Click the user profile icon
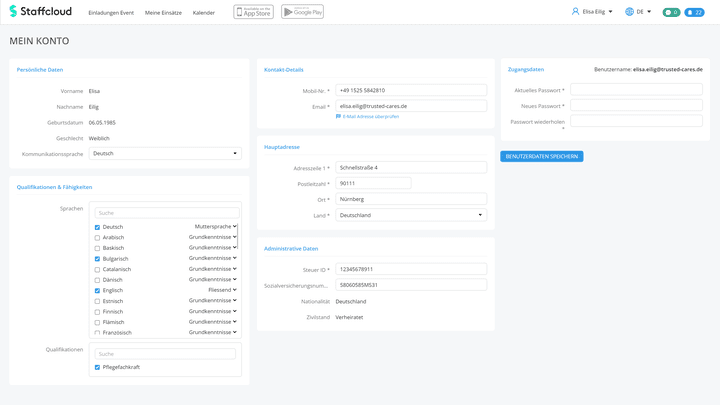Viewport: 720px width, 405px height. [x=575, y=12]
